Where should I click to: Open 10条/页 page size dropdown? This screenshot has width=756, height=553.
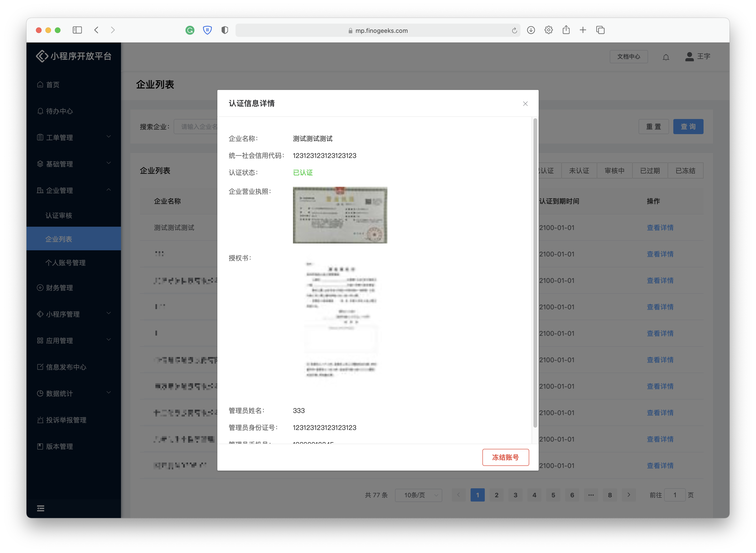418,495
